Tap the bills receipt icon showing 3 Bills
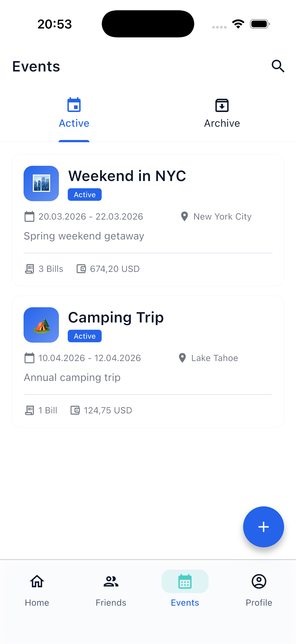The width and height of the screenshot is (296, 644). tap(29, 269)
